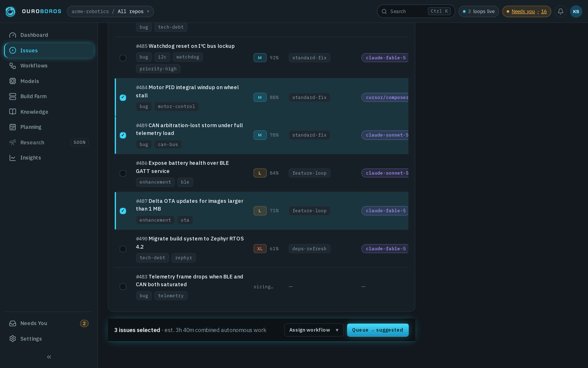Uncheck issue #487 Delta OTA updates

pyautogui.click(x=123, y=211)
